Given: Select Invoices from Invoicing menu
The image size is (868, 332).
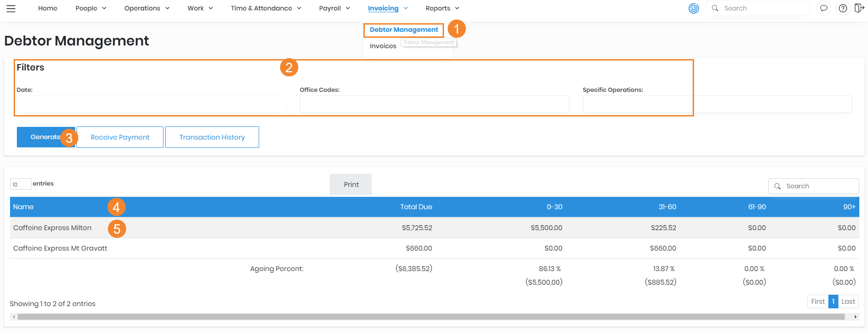Looking at the screenshot, I should click(x=383, y=46).
